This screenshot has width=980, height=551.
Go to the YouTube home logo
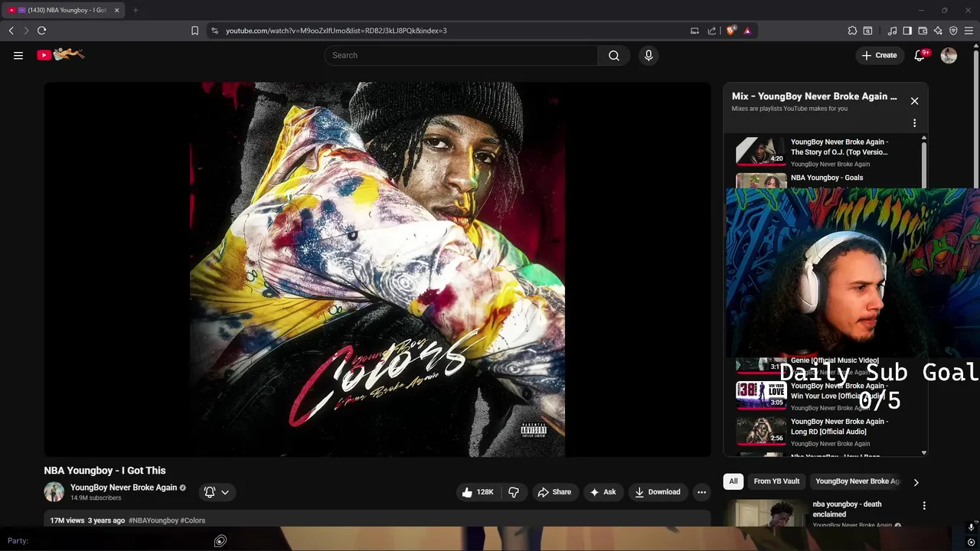pos(60,54)
